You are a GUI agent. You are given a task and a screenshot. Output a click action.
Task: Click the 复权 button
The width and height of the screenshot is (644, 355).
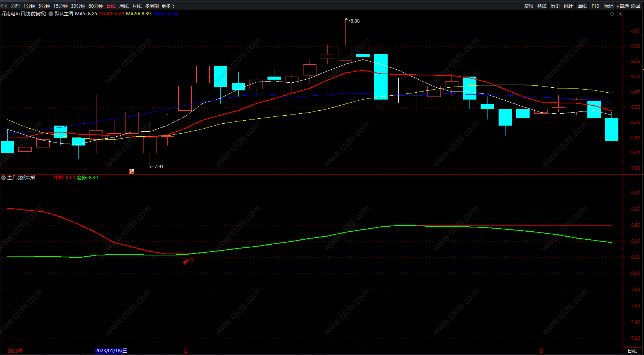(529, 6)
